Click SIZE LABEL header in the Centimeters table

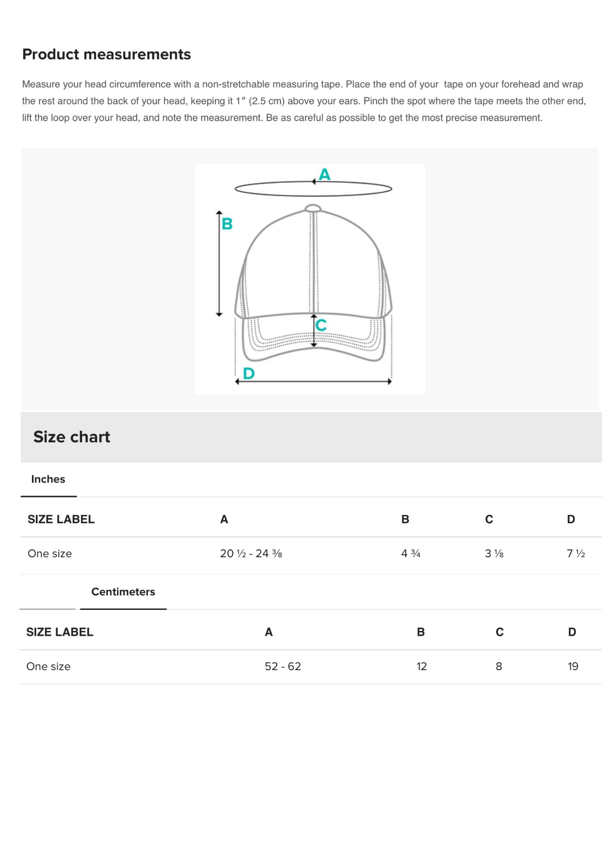[x=60, y=632]
